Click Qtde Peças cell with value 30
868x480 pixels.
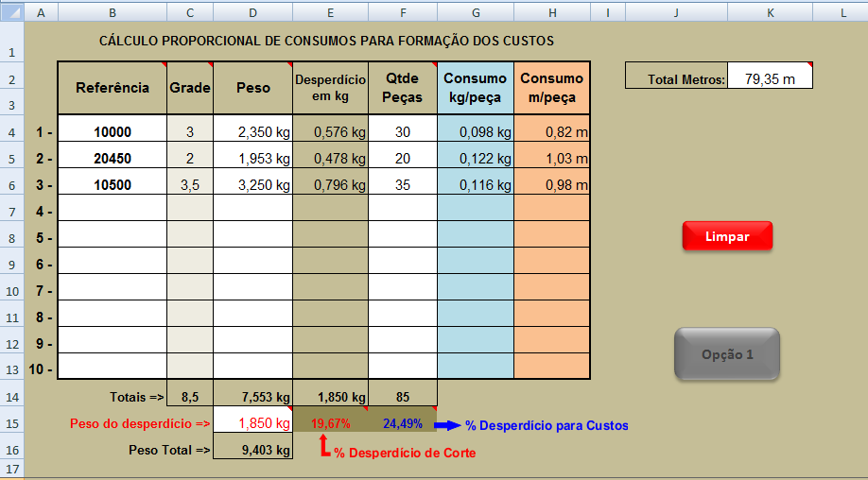click(x=403, y=132)
